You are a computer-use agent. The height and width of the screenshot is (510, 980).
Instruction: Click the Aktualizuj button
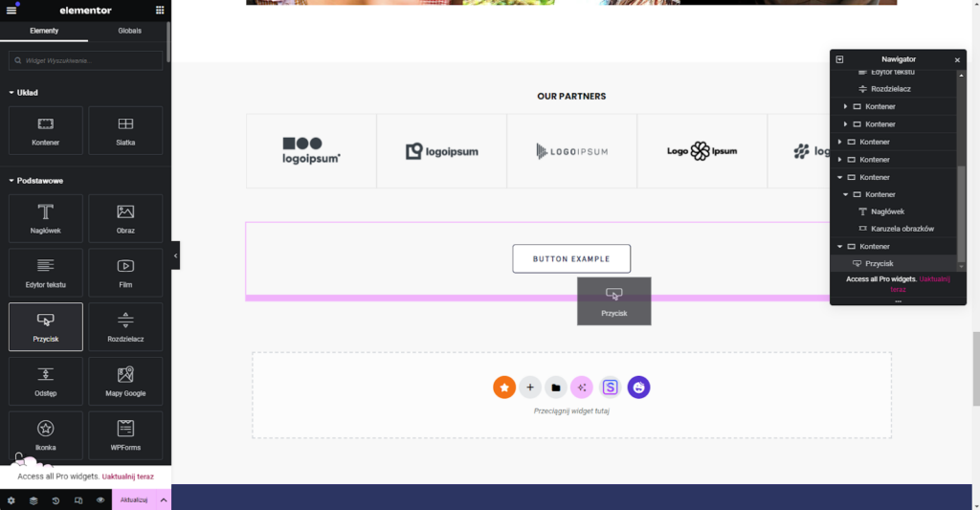tap(134, 500)
